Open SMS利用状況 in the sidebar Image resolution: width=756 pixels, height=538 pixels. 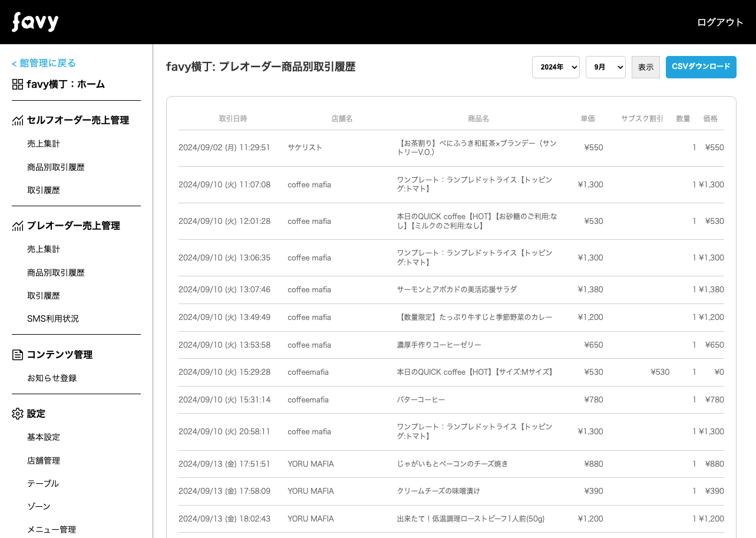coord(53,319)
